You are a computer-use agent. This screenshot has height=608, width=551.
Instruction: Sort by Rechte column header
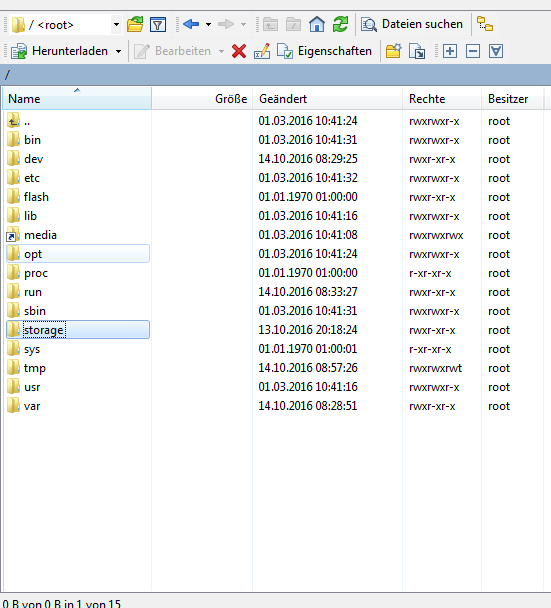442,99
